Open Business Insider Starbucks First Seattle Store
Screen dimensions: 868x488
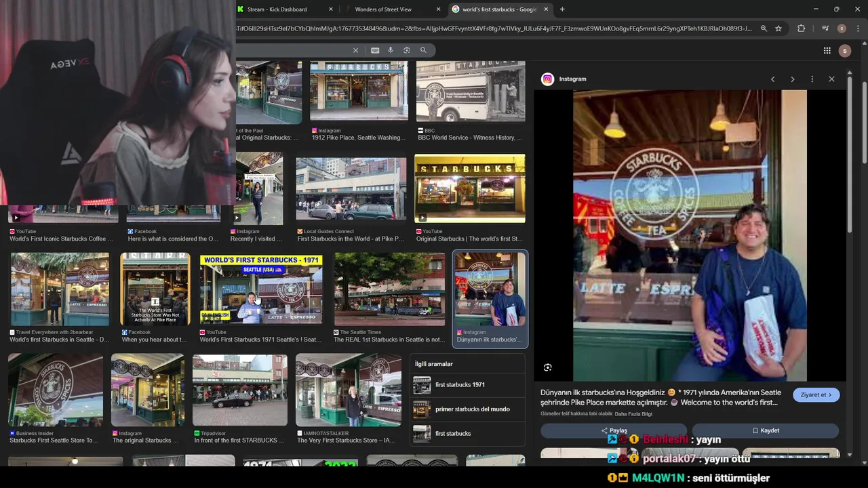pyautogui.click(x=56, y=399)
